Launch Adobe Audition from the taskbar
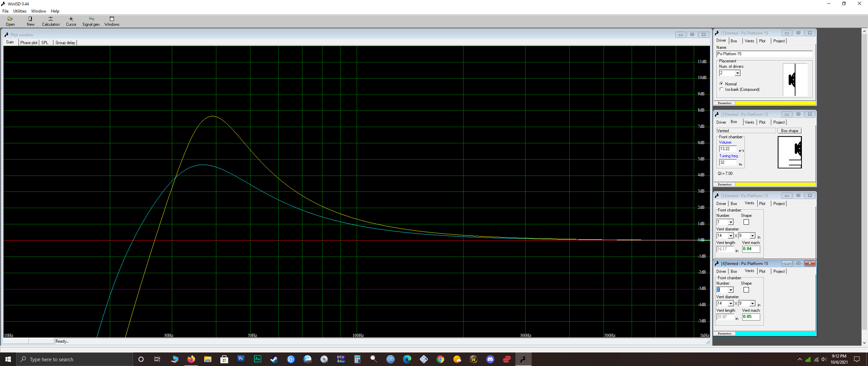Viewport: 868px width, 366px height. [257, 359]
